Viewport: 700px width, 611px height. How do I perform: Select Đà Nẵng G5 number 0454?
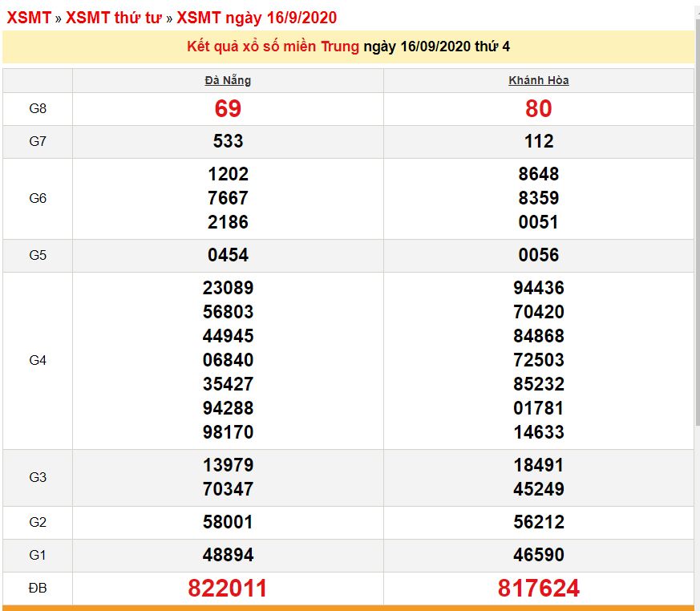228,255
